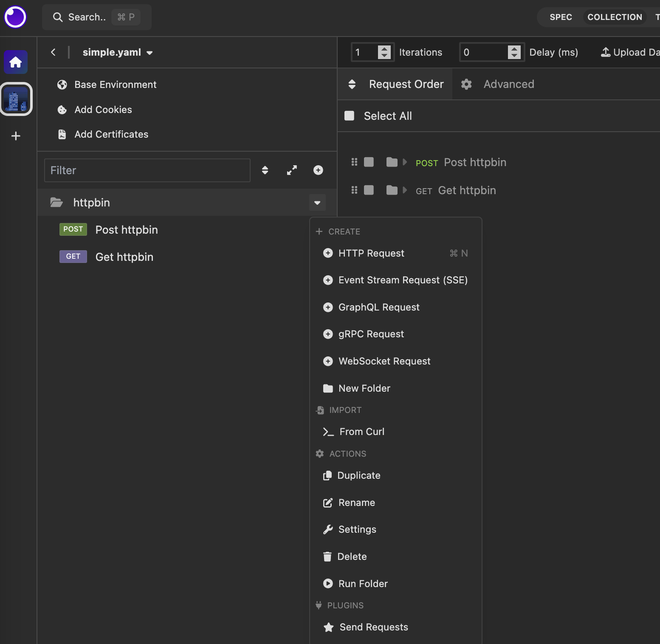Check the Get httpbin runner checkbox
This screenshot has width=660, height=644.
369,190
